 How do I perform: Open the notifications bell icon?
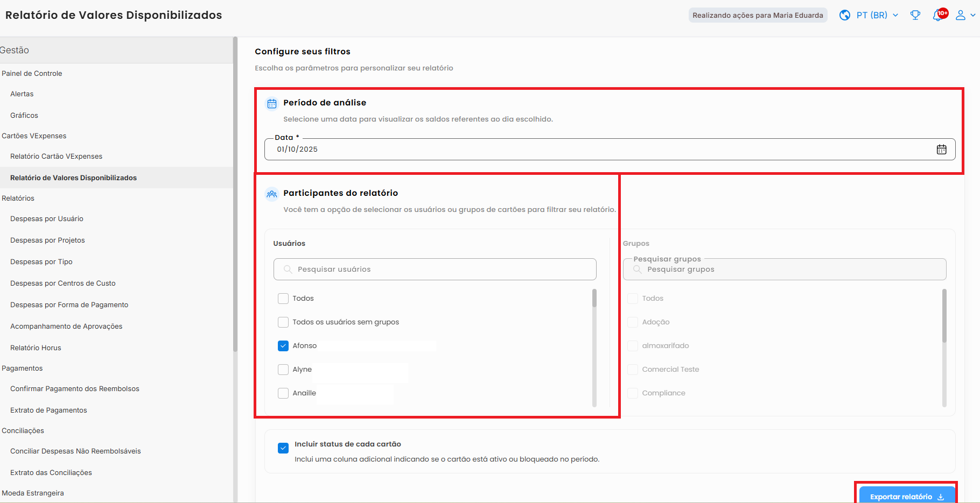tap(938, 15)
